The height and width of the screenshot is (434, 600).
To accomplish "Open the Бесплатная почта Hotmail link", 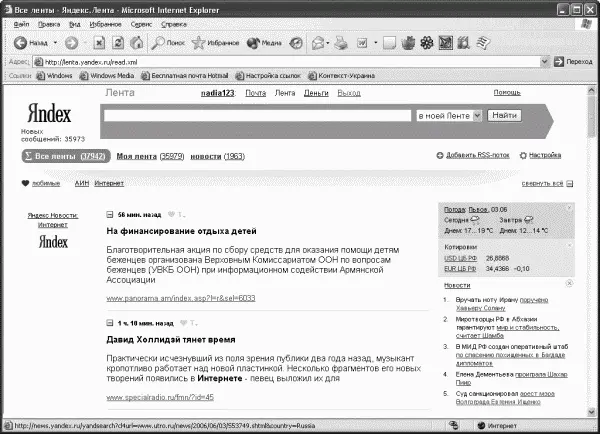I will click(184, 76).
